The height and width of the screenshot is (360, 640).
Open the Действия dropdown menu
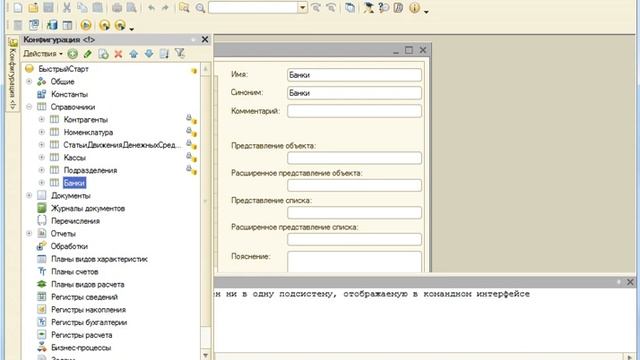click(42, 53)
